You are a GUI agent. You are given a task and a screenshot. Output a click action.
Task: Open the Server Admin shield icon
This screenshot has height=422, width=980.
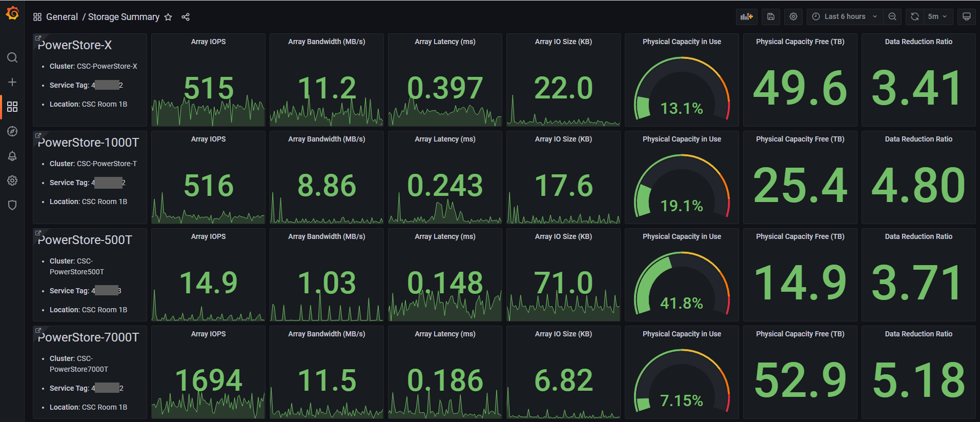pyautogui.click(x=12, y=205)
